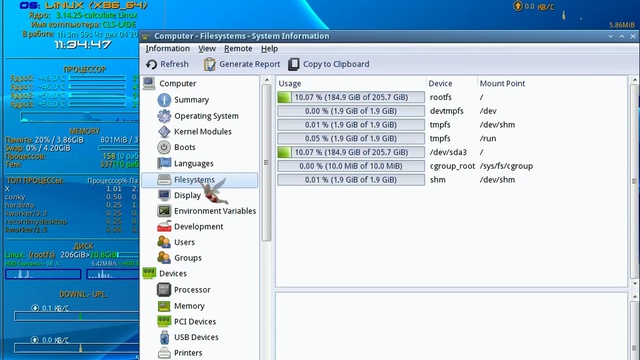The image size is (640, 360).
Task: Select the /sys/fs/cgroup mount point
Action: [506, 166]
